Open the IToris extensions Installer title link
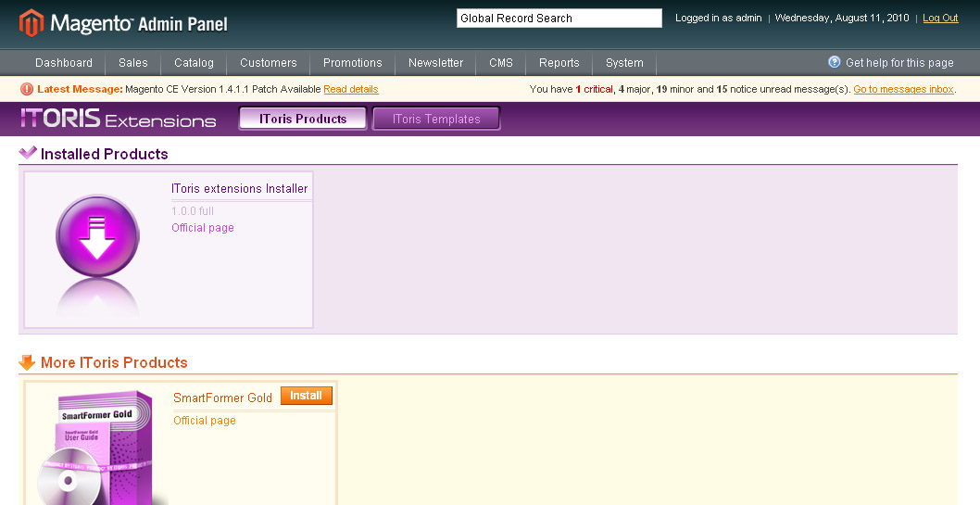This screenshot has height=505, width=980. 239,188
